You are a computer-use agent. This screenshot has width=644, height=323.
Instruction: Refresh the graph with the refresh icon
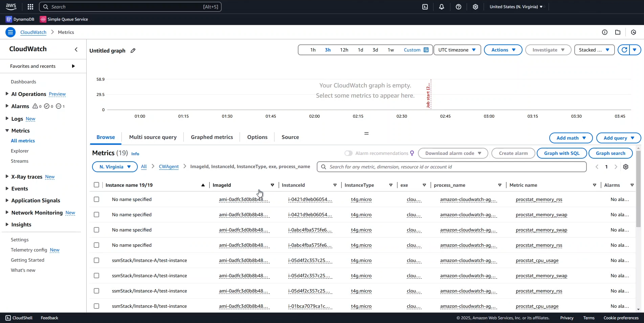624,50
